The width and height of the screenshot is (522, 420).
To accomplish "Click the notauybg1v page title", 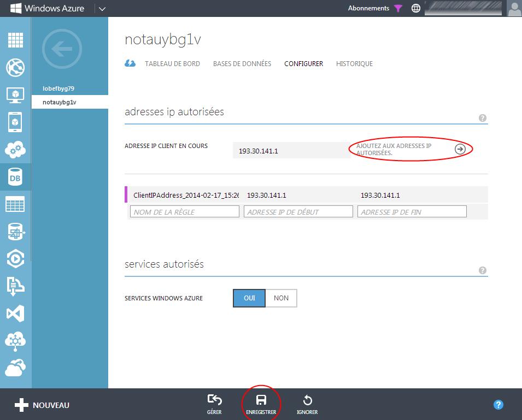I will pos(163,40).
